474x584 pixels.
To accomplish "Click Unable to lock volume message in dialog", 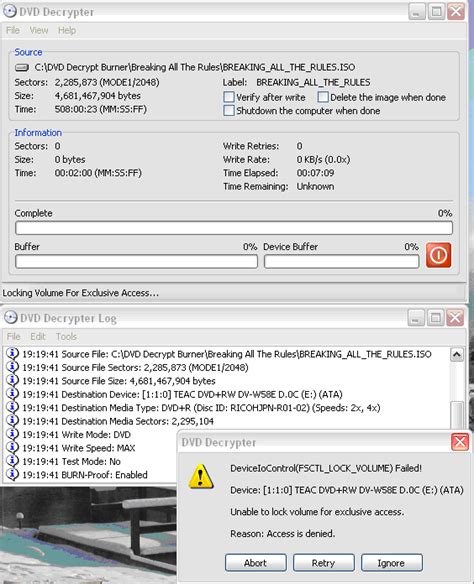I will [317, 512].
